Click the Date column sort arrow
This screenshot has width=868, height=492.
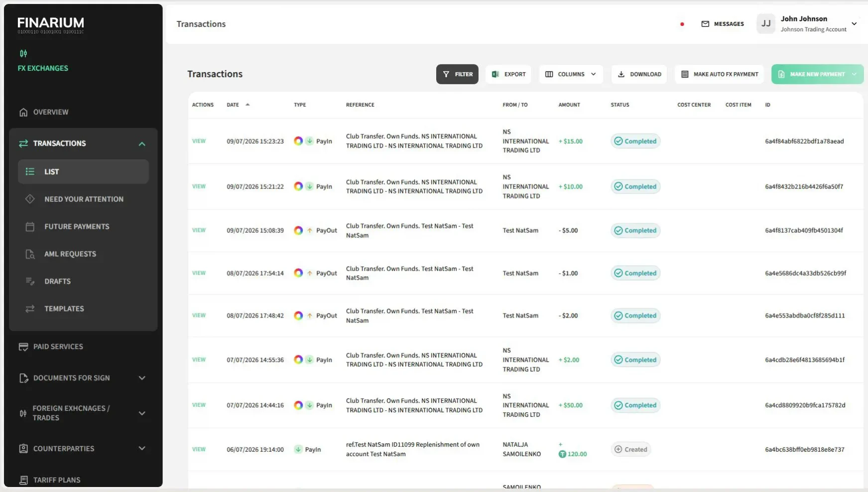click(248, 105)
